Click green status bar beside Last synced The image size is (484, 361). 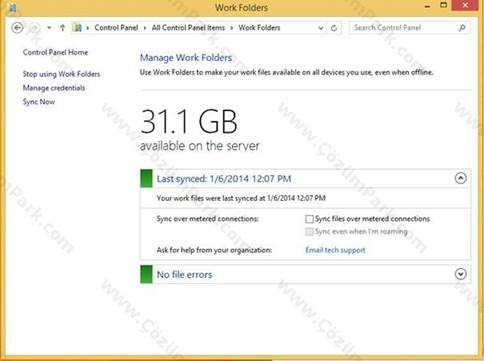pyautogui.click(x=146, y=178)
